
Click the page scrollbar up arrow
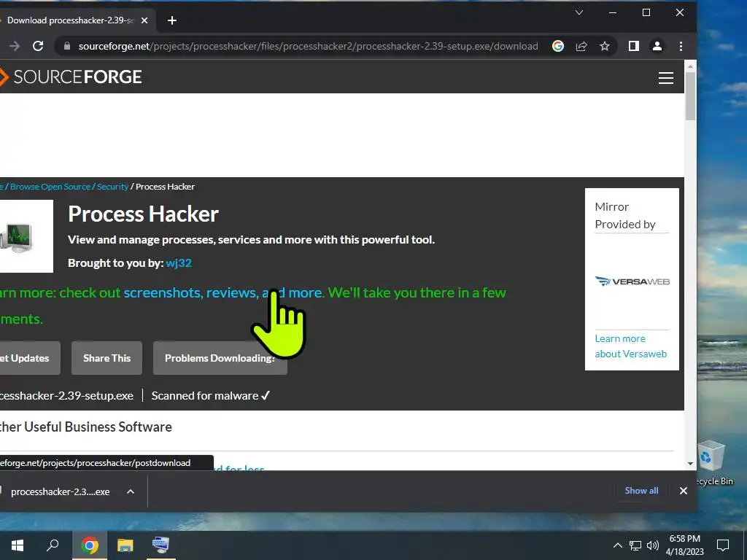[690, 66]
